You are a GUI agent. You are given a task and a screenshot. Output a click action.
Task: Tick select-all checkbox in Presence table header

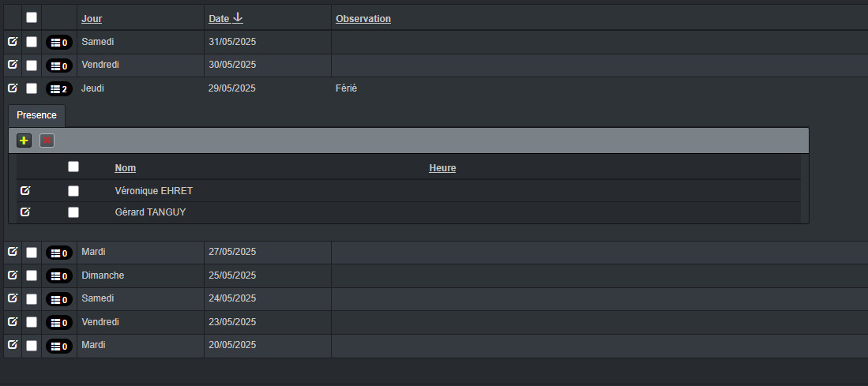73,167
